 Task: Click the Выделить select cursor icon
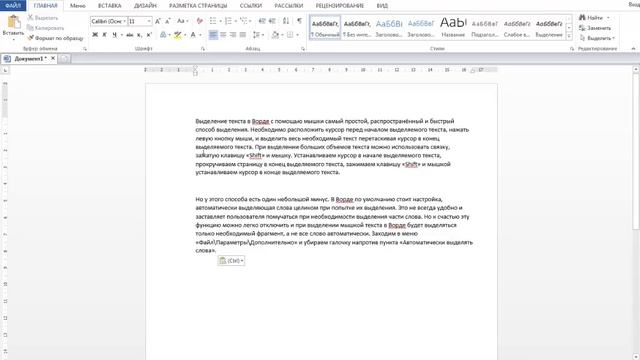click(x=582, y=38)
